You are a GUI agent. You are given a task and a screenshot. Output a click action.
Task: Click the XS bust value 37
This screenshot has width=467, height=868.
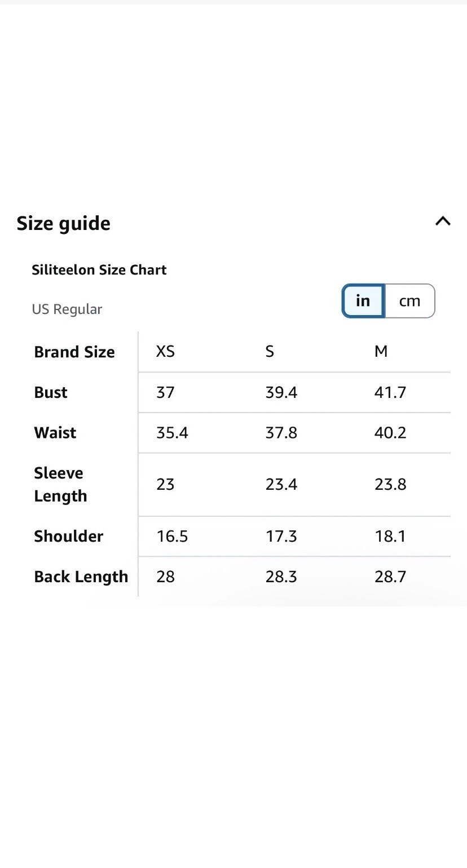165,392
